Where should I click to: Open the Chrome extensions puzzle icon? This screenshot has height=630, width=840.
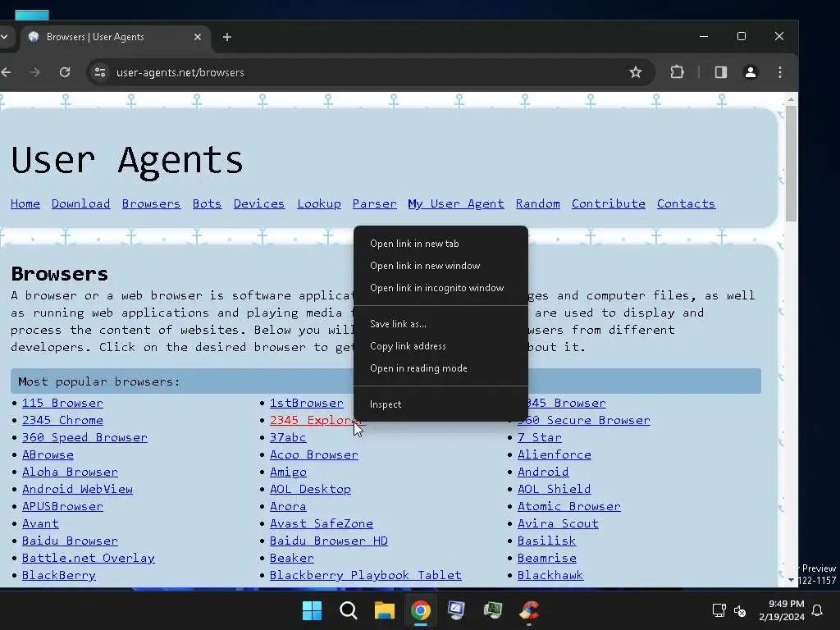(x=677, y=72)
